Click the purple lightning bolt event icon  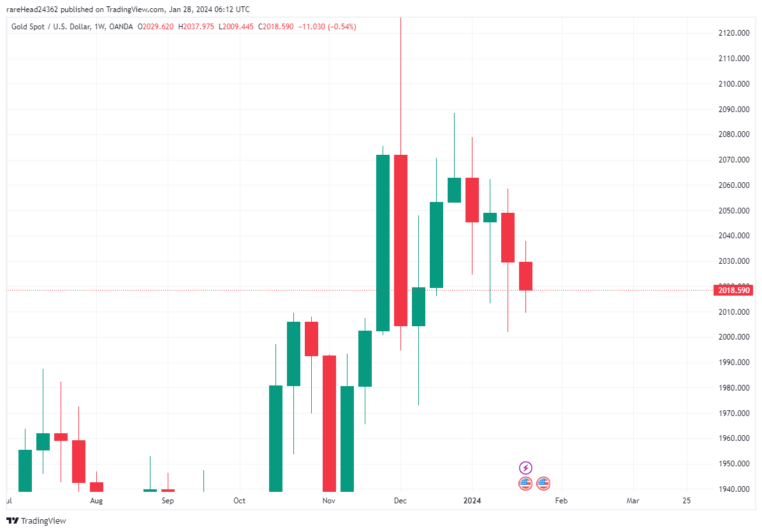coord(525,468)
